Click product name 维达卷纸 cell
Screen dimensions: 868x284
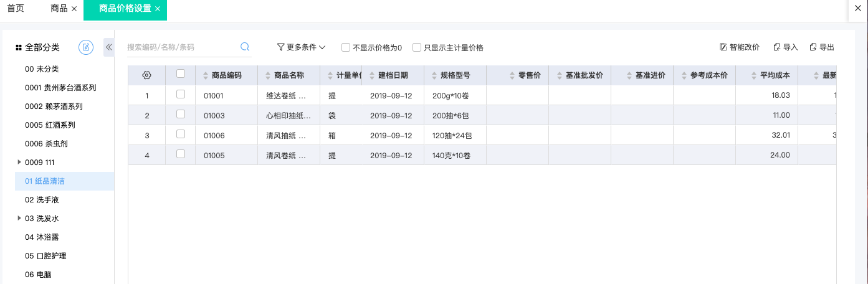tap(289, 96)
